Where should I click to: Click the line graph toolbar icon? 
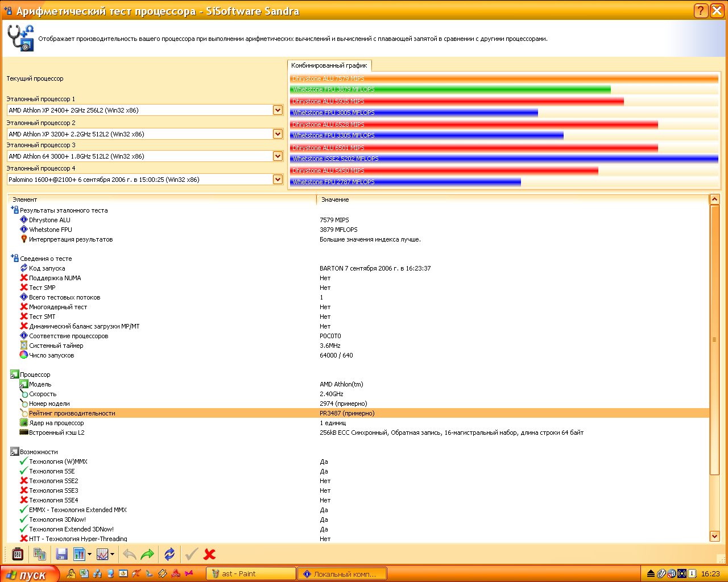pyautogui.click(x=102, y=554)
